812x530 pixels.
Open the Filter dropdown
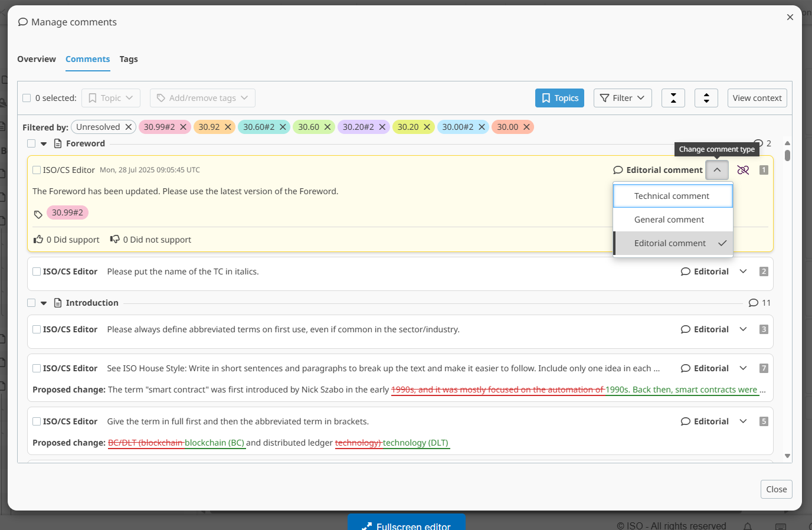[x=623, y=98]
